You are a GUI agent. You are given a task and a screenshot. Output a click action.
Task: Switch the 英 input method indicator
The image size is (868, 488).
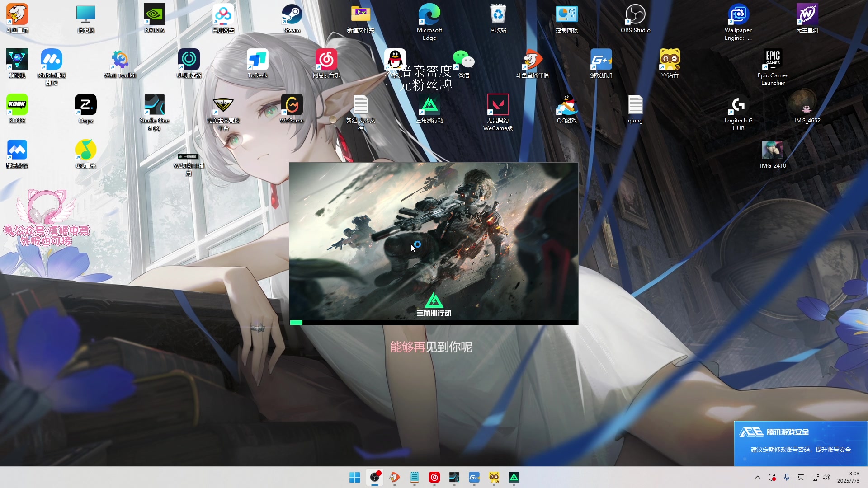(801, 477)
